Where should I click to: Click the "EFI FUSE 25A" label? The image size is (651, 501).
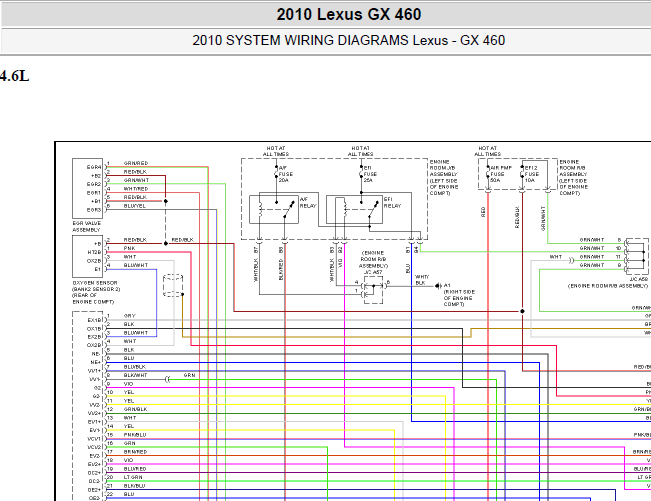(370, 174)
